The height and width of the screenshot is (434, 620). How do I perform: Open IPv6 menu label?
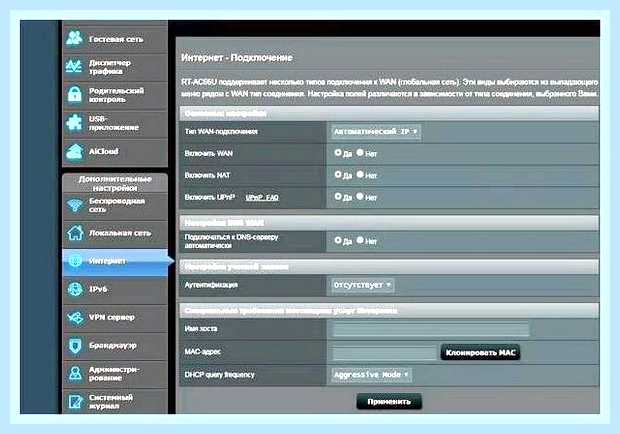[98, 289]
